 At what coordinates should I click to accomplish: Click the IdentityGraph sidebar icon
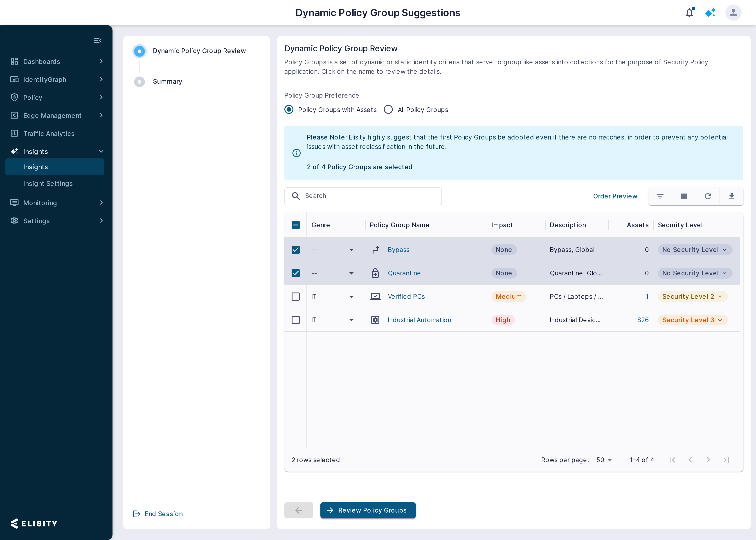(x=14, y=79)
